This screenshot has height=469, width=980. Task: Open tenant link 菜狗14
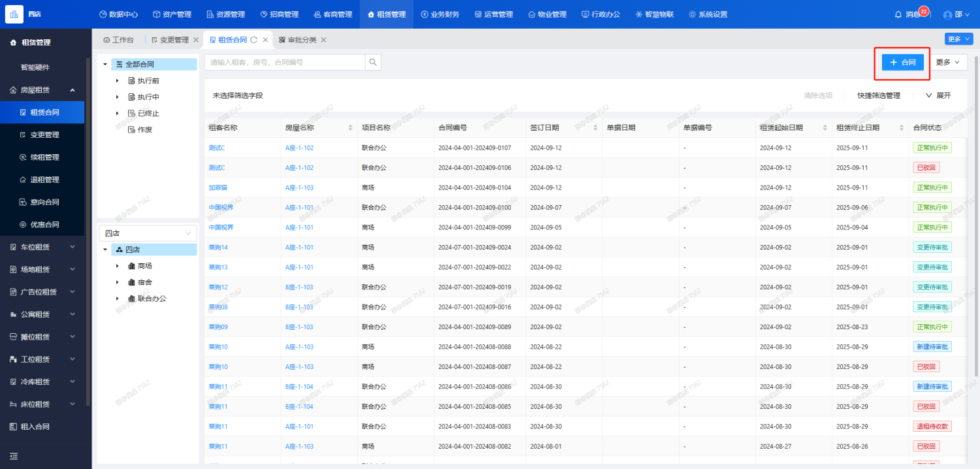coord(218,247)
